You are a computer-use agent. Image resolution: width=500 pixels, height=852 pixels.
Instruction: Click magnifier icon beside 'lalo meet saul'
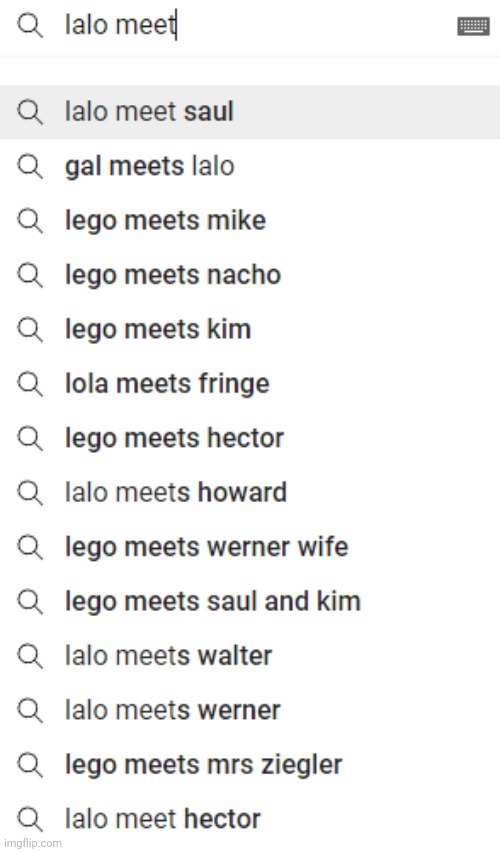click(x=29, y=112)
